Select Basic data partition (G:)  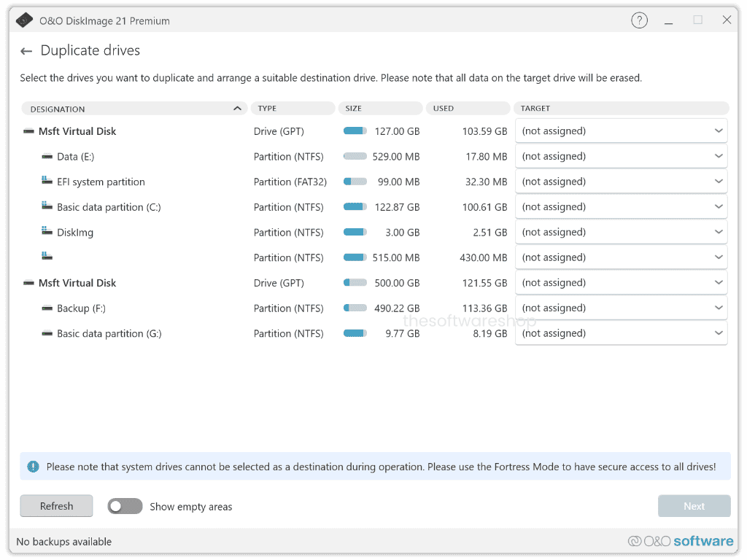point(109,333)
